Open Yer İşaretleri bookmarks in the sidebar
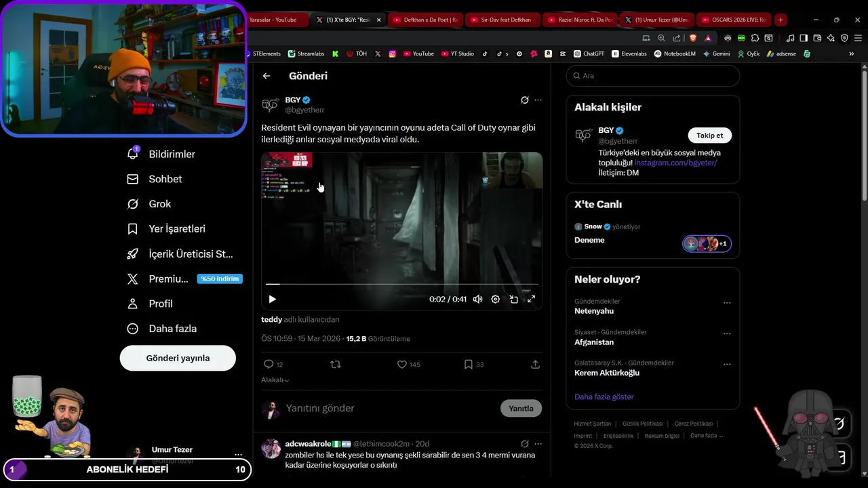 pyautogui.click(x=166, y=229)
